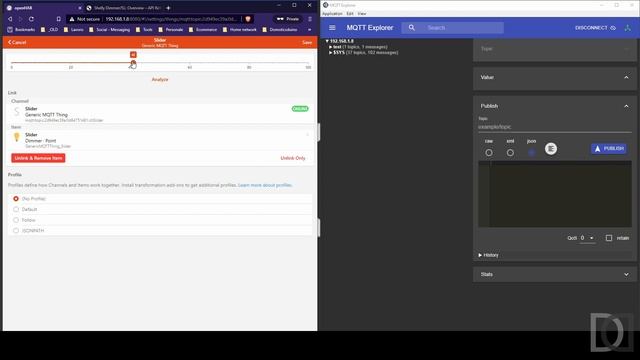Open the QoS dropdown

pyautogui.click(x=587, y=238)
